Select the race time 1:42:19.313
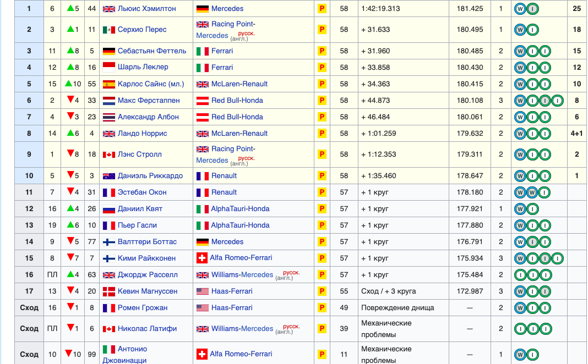The height and width of the screenshot is (364, 588). 380,9
